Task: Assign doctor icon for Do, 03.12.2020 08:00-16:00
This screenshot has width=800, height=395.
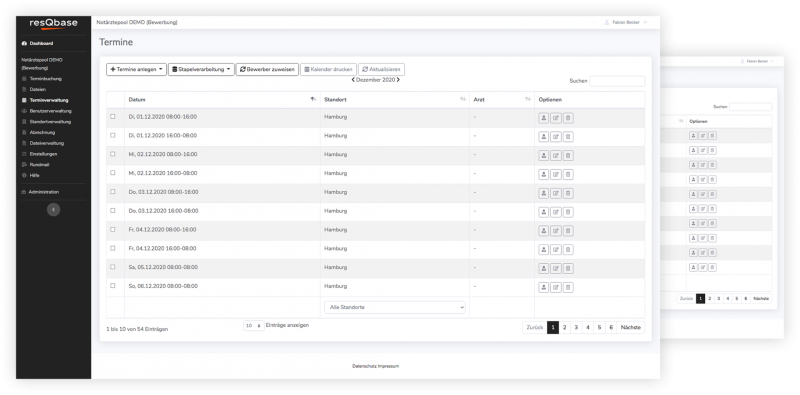Action: 543,193
